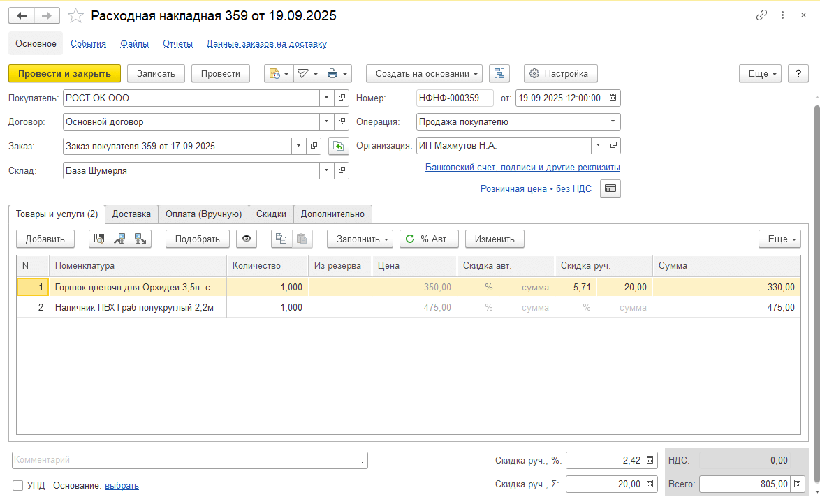Enable the УПД checkbox
The height and width of the screenshot is (504, 820).
[18, 486]
